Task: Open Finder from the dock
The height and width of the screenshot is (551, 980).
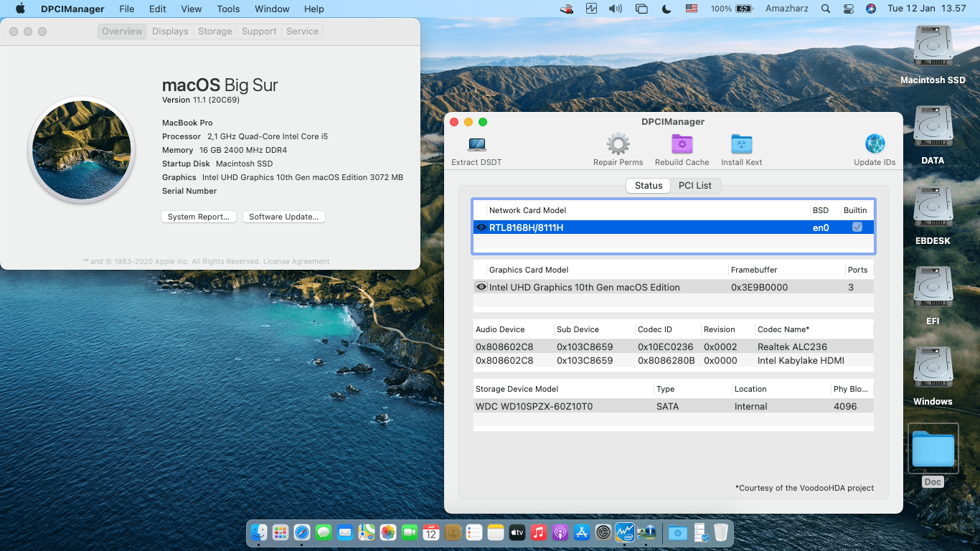Action: pos(259,532)
